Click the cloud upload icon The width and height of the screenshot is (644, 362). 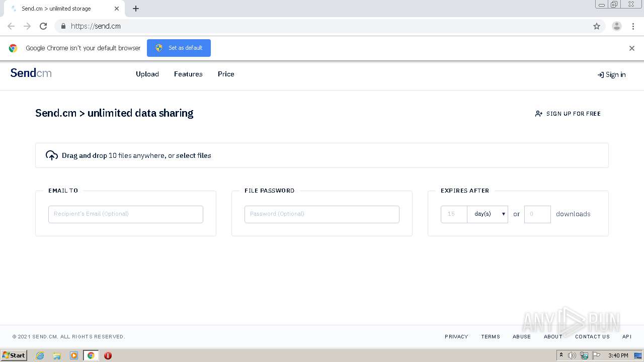[x=52, y=155]
